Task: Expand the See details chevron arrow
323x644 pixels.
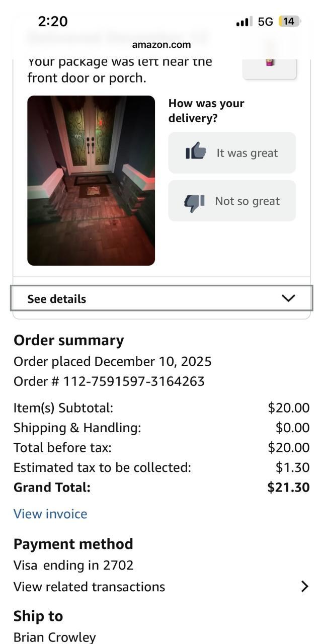Action: click(x=288, y=298)
